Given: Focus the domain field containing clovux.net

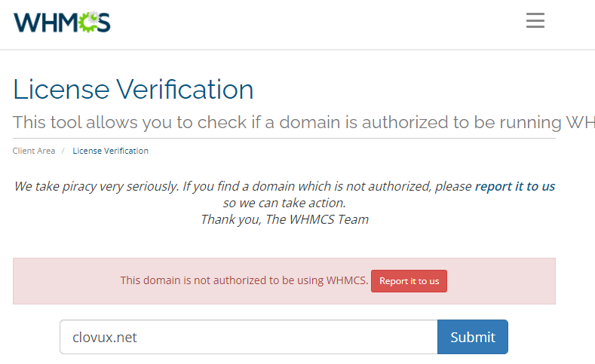Looking at the screenshot, I should click(x=248, y=337).
